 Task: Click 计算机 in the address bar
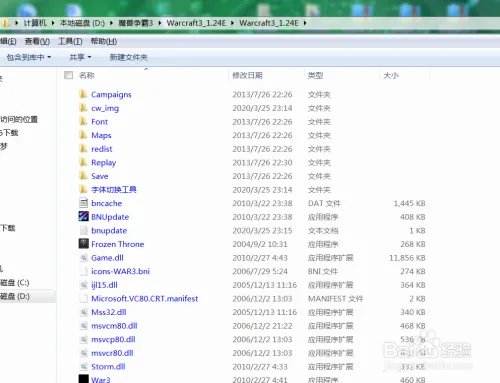point(35,23)
